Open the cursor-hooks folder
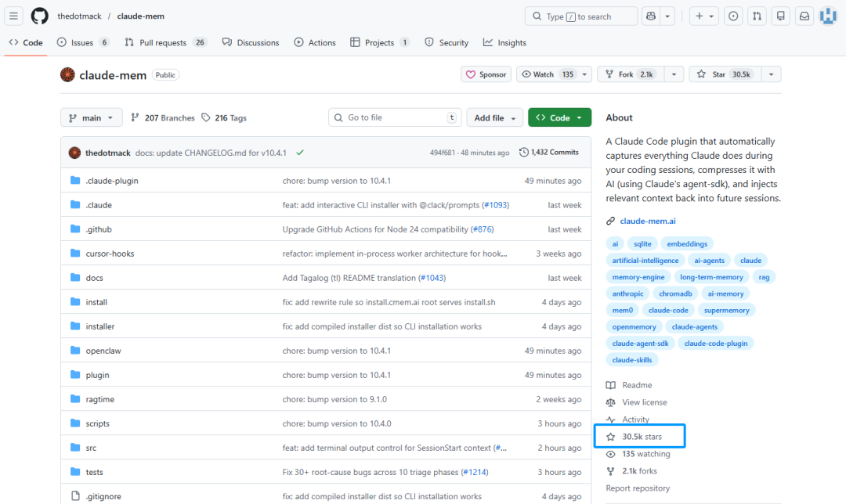Viewport: 846px width, 504px height. click(110, 254)
